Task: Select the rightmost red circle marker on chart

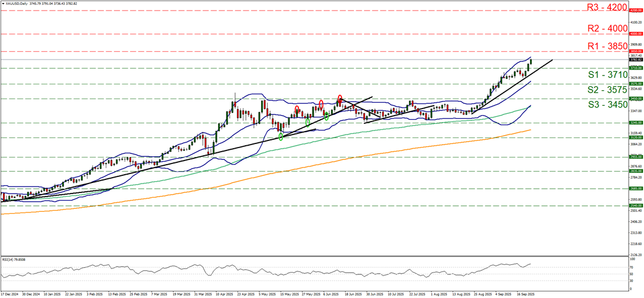Action: [340, 98]
